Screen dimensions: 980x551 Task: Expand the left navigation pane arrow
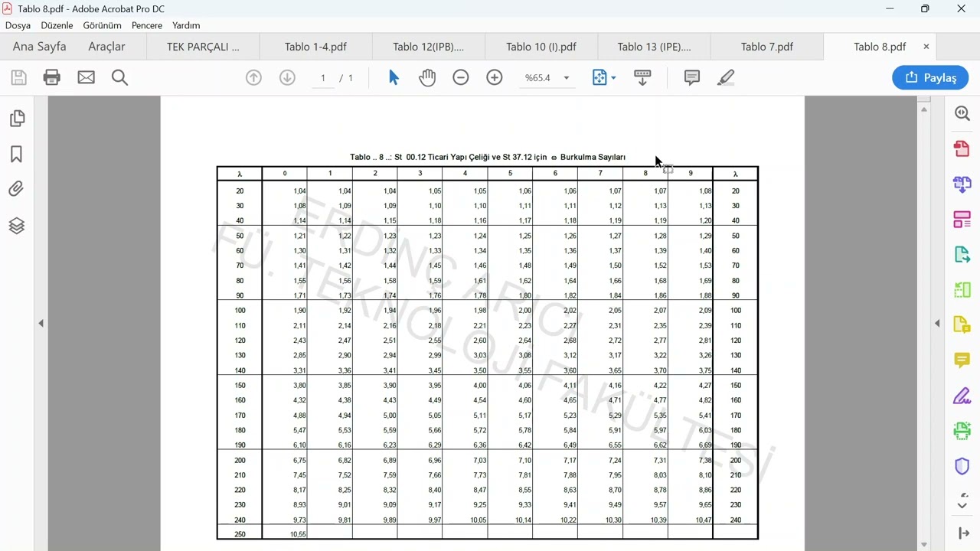point(41,324)
